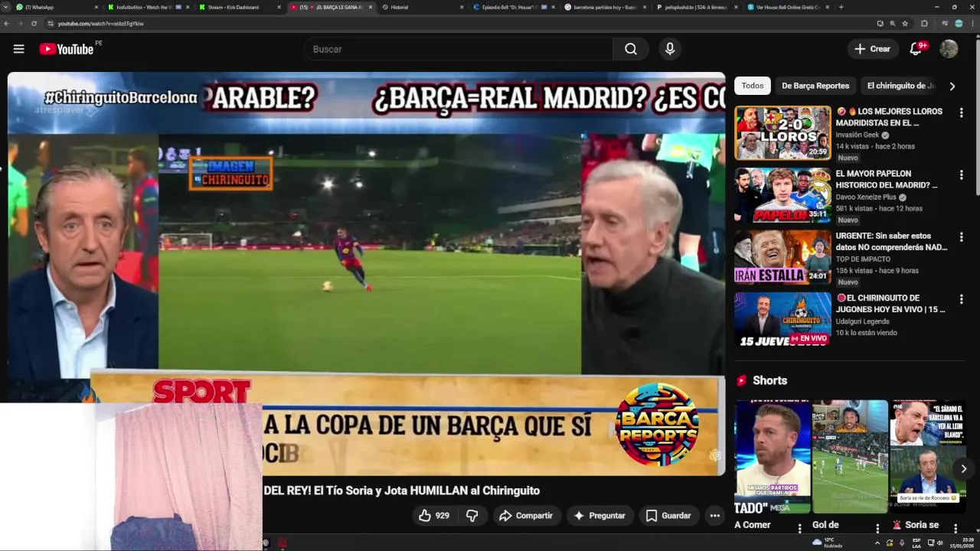Open the LOS MEJORES LLOROS MADRIDISTAS video thumbnail
The width and height of the screenshot is (980, 551).
pyautogui.click(x=782, y=133)
